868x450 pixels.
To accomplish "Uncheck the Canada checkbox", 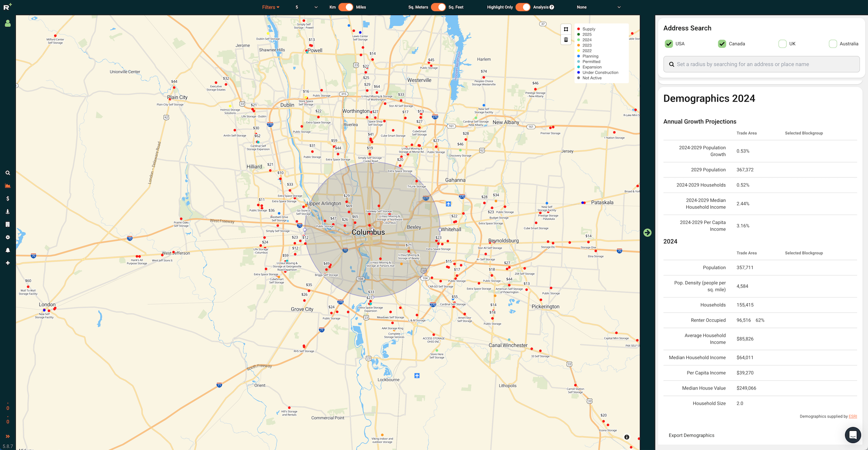I will pyautogui.click(x=722, y=44).
